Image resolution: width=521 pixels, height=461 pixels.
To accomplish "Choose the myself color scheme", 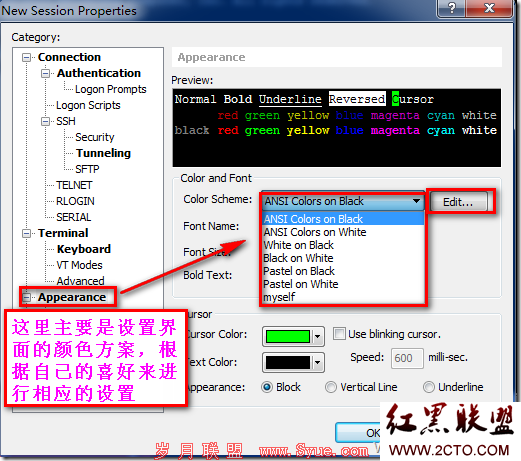I will point(343,297).
